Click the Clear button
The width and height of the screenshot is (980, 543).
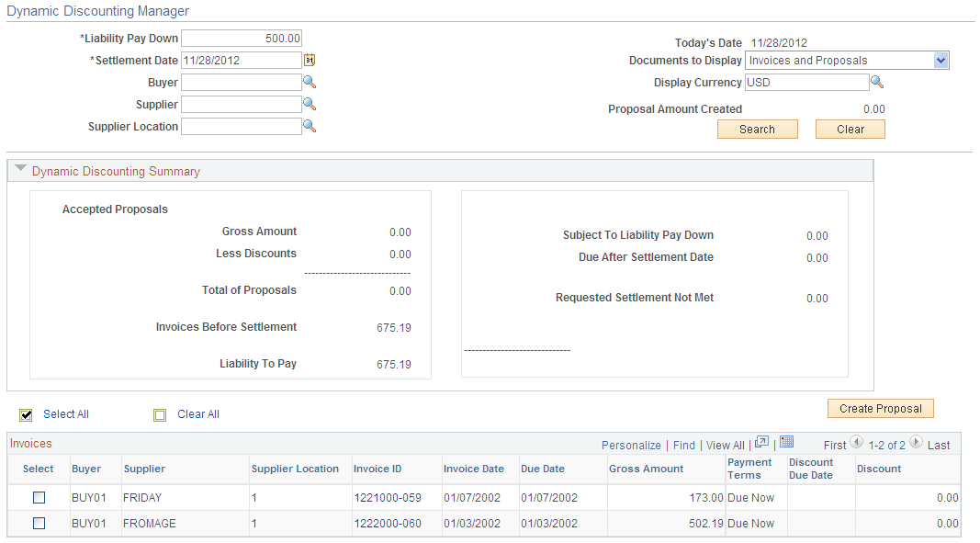[850, 129]
